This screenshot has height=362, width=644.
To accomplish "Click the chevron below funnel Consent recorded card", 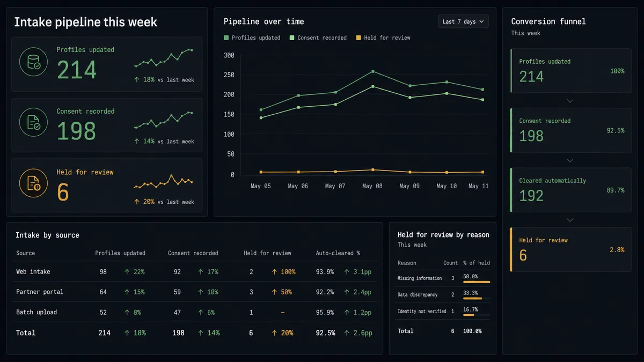I will tap(570, 160).
